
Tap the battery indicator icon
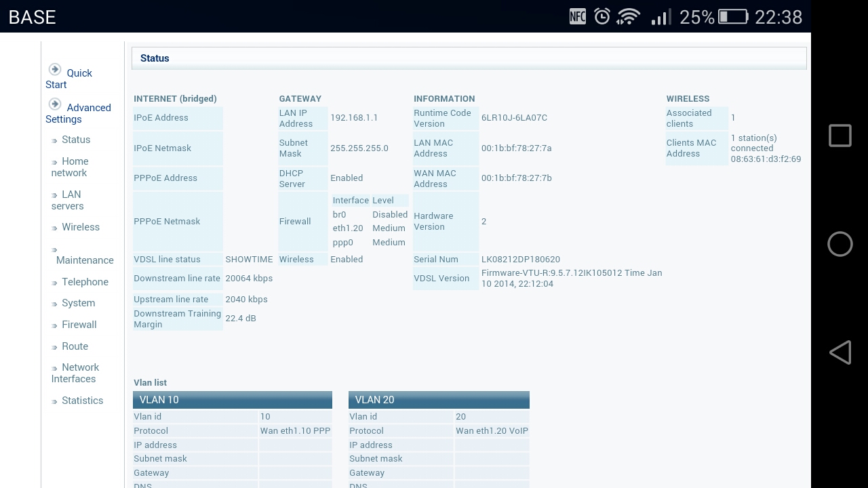(732, 17)
